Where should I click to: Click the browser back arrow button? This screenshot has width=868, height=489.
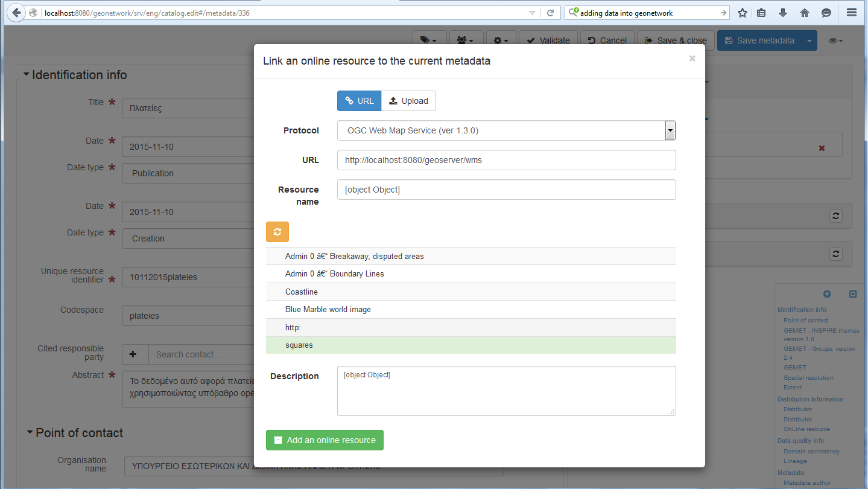(16, 13)
